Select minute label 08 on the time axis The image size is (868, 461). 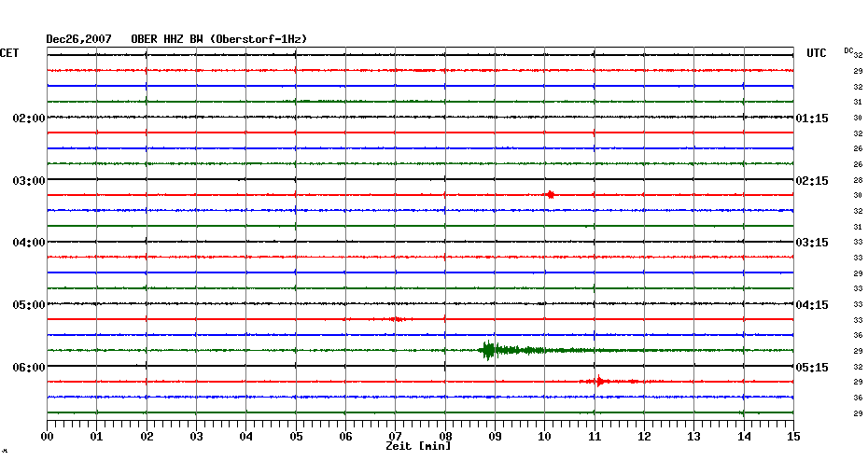point(445,437)
